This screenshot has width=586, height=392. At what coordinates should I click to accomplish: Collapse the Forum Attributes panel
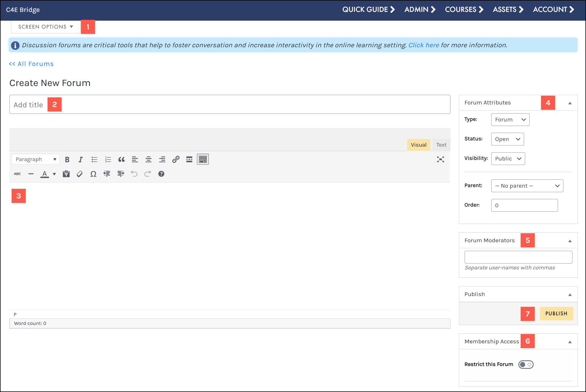pyautogui.click(x=570, y=103)
